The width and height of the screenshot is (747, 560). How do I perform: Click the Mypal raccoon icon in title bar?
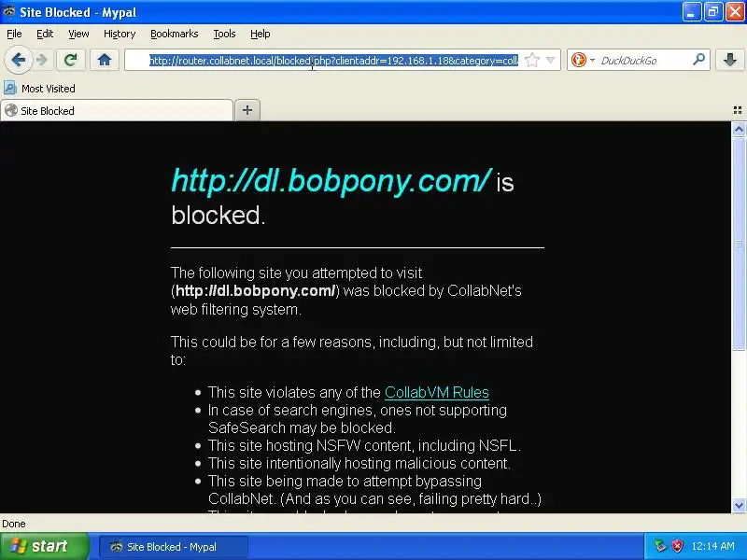[x=9, y=11]
